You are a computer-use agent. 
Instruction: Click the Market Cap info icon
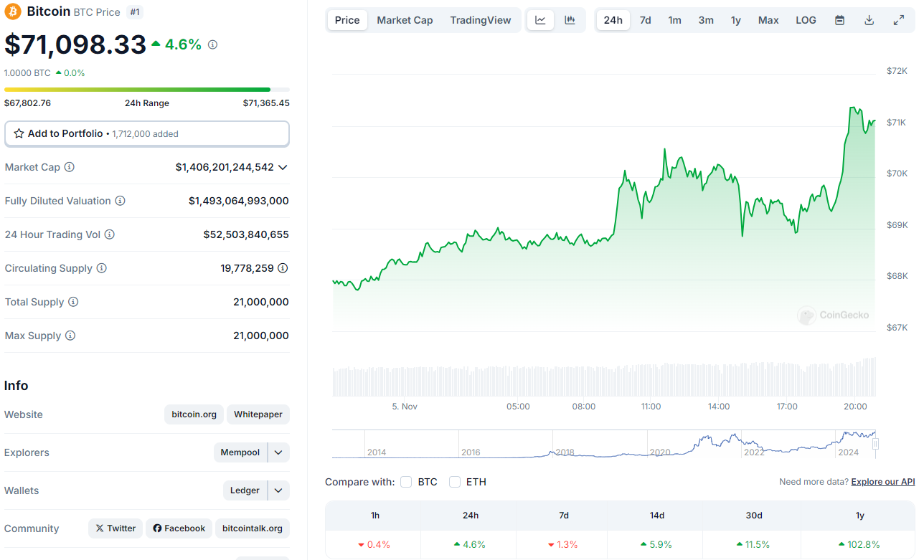pyautogui.click(x=70, y=167)
